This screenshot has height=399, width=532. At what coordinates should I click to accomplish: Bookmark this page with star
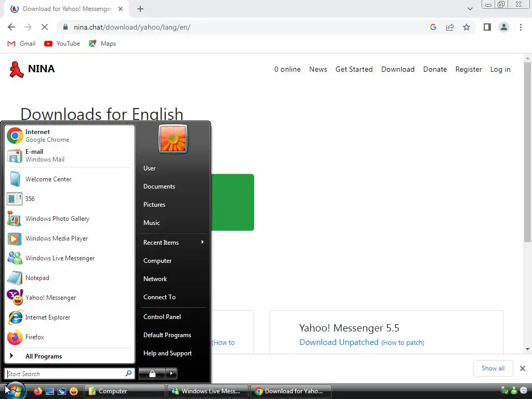click(467, 27)
